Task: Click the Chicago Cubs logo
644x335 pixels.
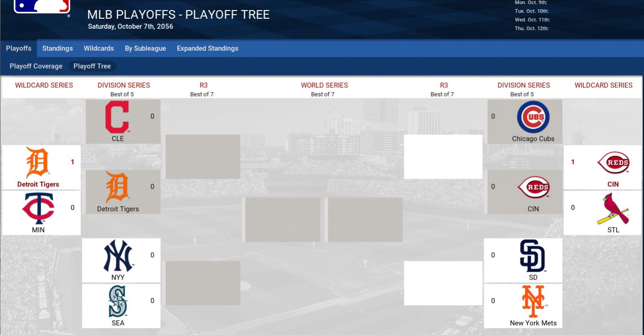Action: [x=533, y=117]
